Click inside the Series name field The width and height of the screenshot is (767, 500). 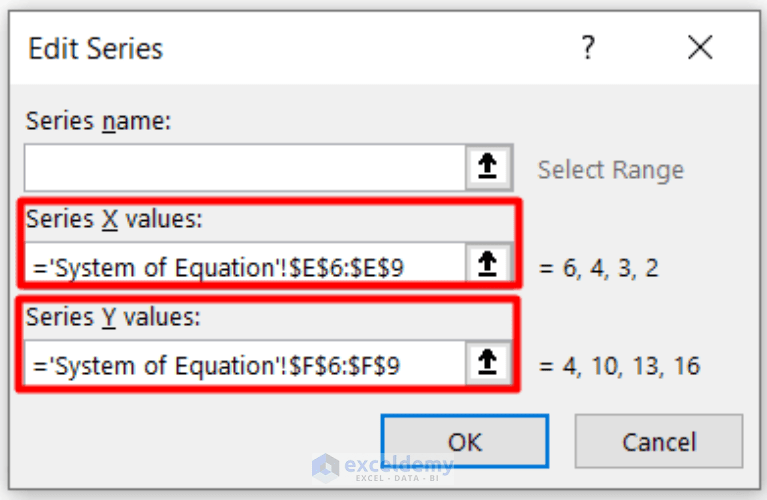[244, 168]
